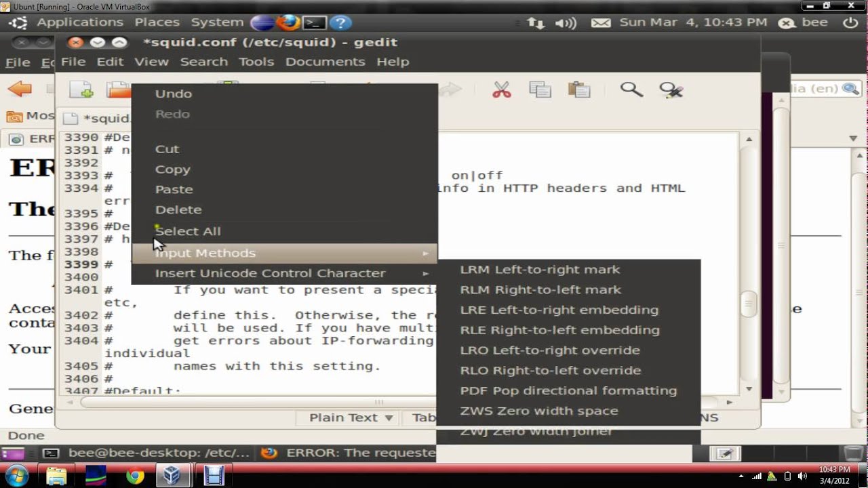Click the power shutdown icon in top panel

(x=850, y=22)
